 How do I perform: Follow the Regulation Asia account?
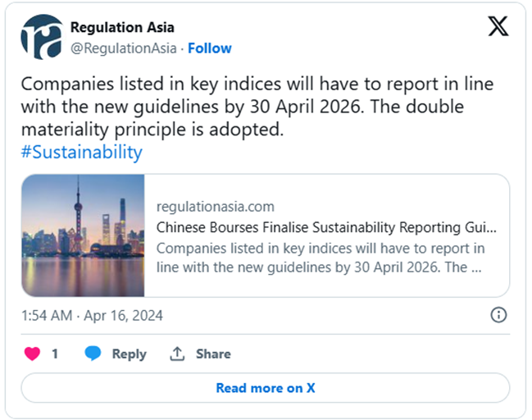click(x=210, y=48)
